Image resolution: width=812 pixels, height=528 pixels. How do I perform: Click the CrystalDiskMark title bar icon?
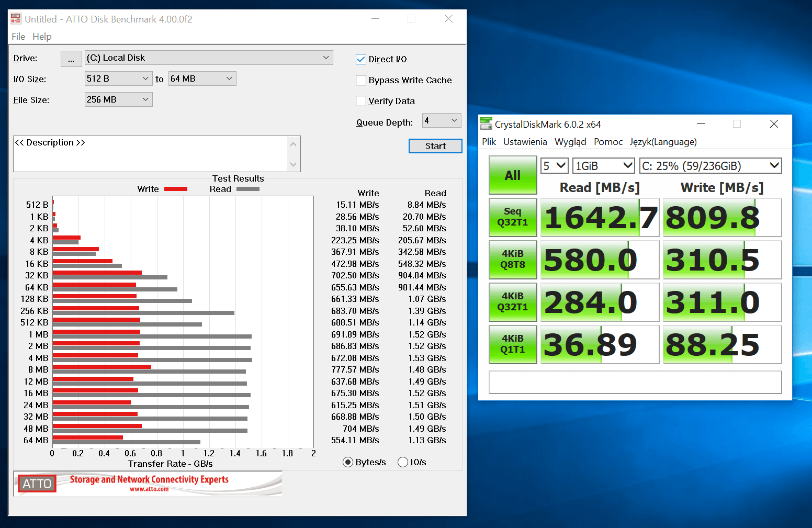point(486,124)
